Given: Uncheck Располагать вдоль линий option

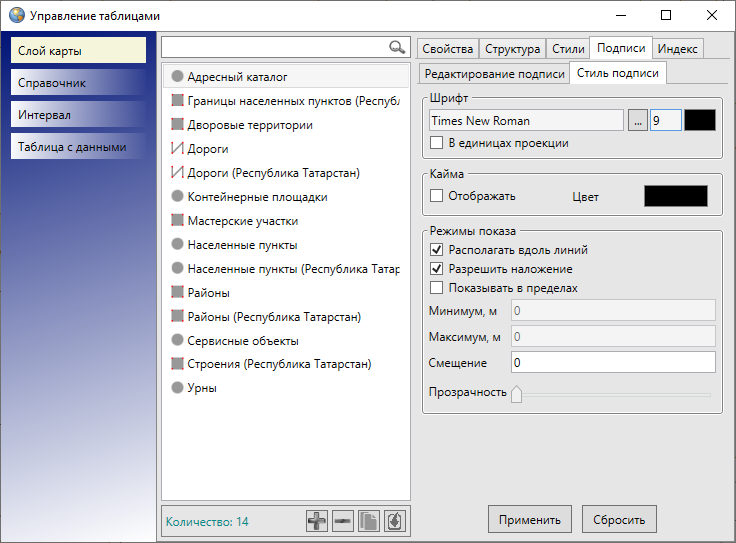Looking at the screenshot, I should (x=436, y=250).
